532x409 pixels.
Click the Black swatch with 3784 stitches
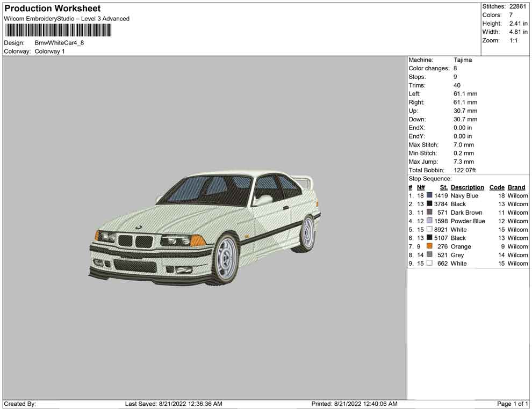(x=429, y=204)
